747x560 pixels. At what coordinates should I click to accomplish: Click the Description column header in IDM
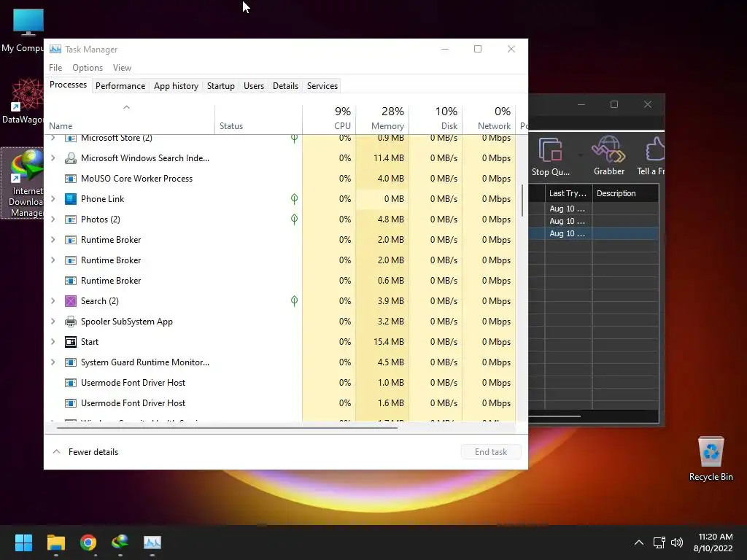(625, 193)
